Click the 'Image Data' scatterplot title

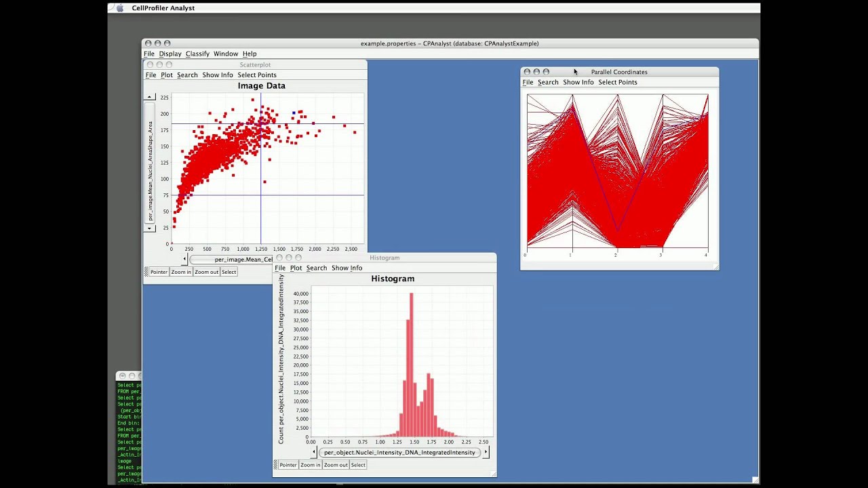(261, 86)
